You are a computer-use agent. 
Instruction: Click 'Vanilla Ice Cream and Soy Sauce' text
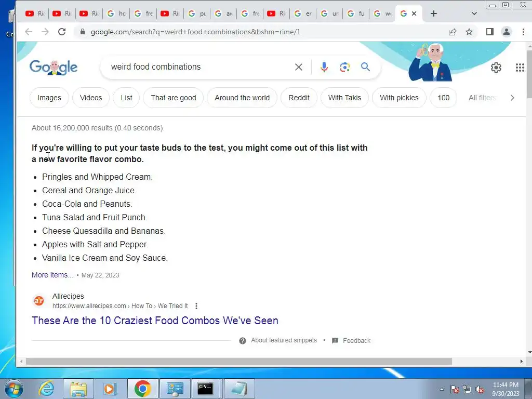click(x=105, y=258)
